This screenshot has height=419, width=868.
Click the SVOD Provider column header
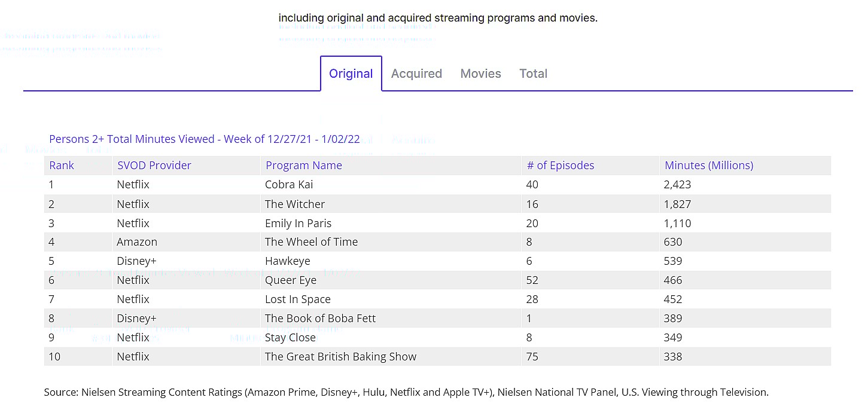(x=154, y=166)
